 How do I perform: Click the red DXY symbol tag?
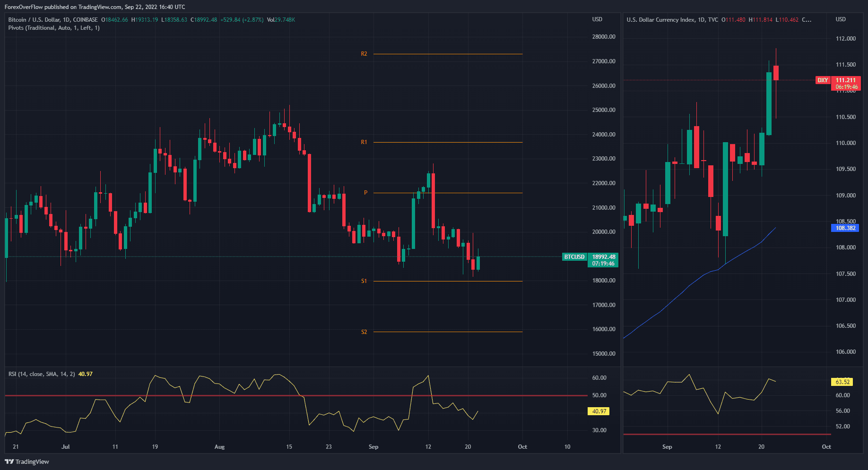pyautogui.click(x=823, y=80)
